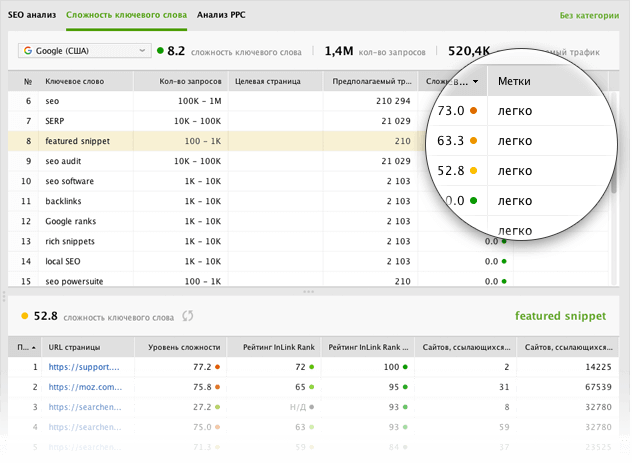The height and width of the screenshot is (463, 632).
Task: Click the Без категории link
Action: 589,16
